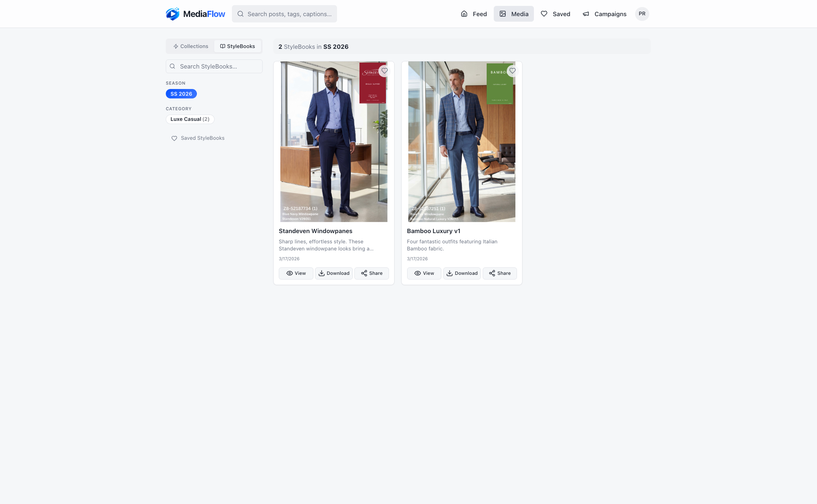Screen dimensions: 817x504
Task: View the Bamboo Luxury v1 StyleBook
Action: pos(424,273)
